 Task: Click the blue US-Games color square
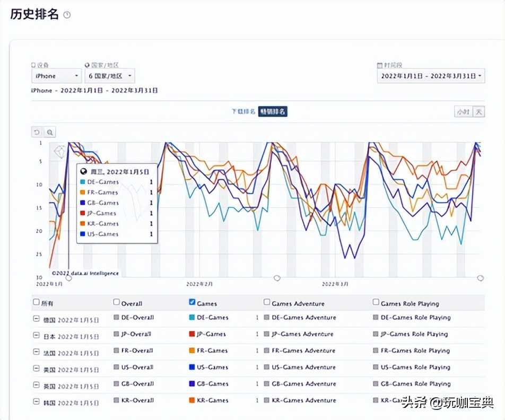coord(192,367)
